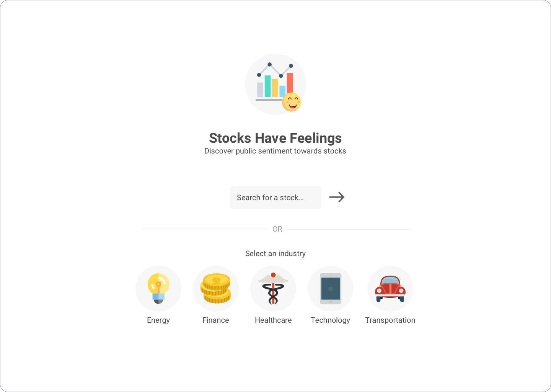Click the 'Healthcare' text label

[273, 320]
